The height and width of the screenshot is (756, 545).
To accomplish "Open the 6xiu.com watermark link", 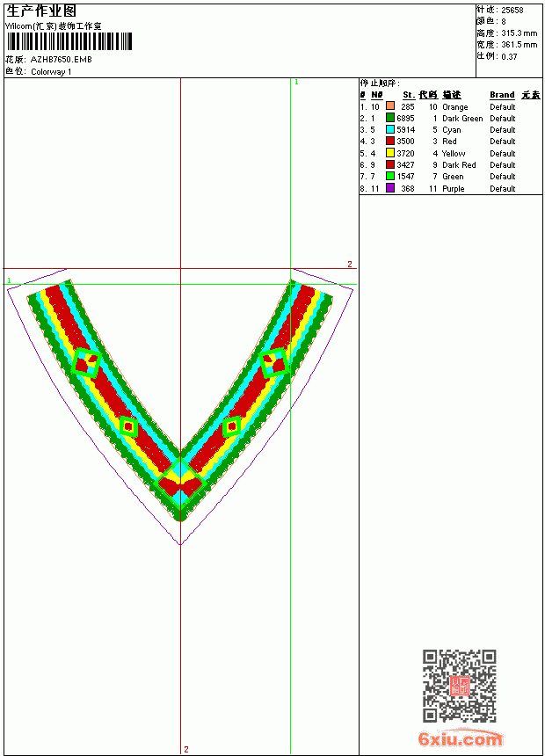I will (460, 738).
